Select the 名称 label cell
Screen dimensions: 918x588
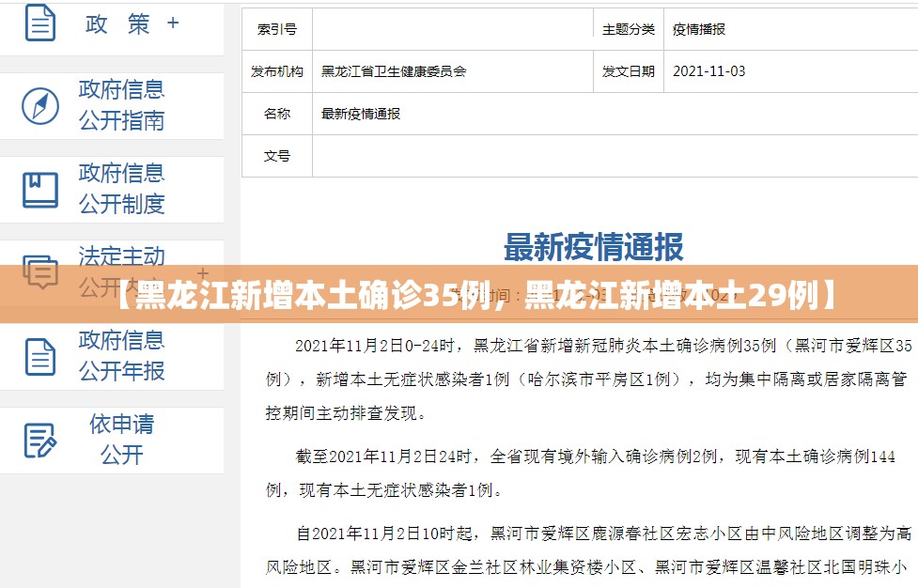pyautogui.click(x=277, y=114)
